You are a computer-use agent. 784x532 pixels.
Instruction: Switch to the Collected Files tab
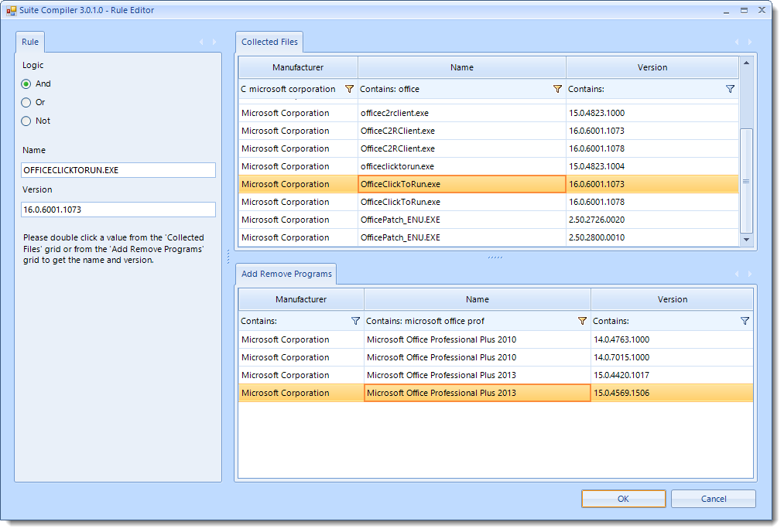269,42
